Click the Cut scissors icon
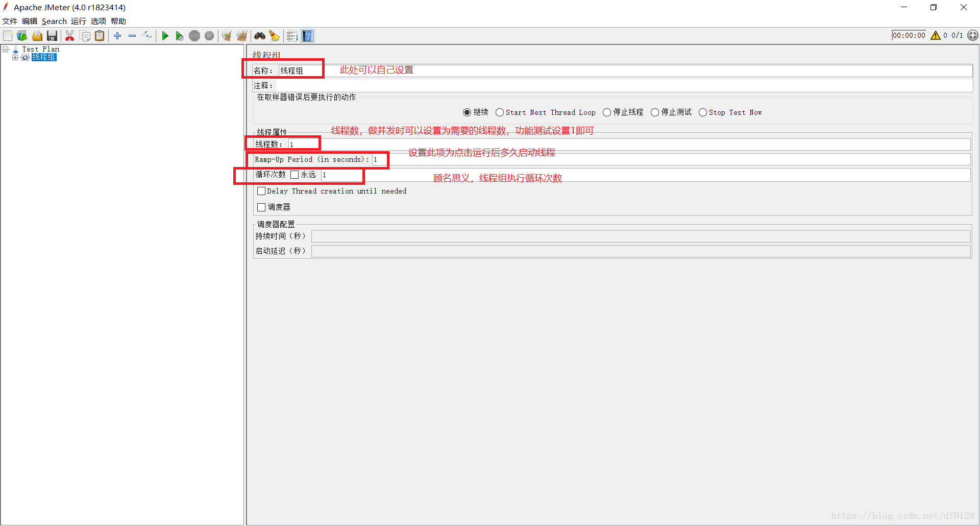This screenshot has height=526, width=980. [70, 36]
